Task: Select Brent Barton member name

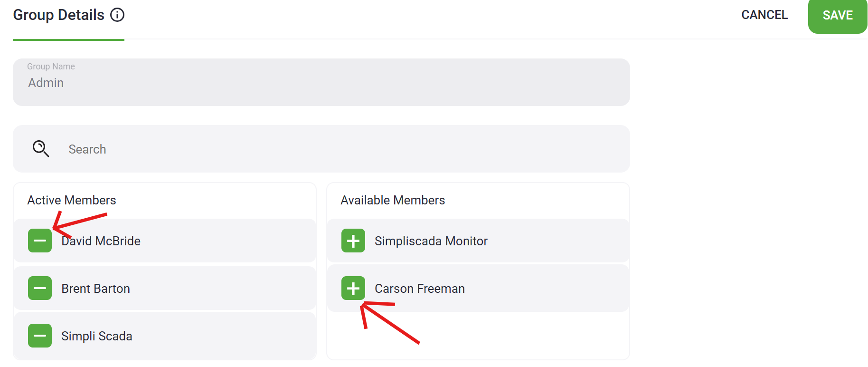Action: pyautogui.click(x=95, y=289)
